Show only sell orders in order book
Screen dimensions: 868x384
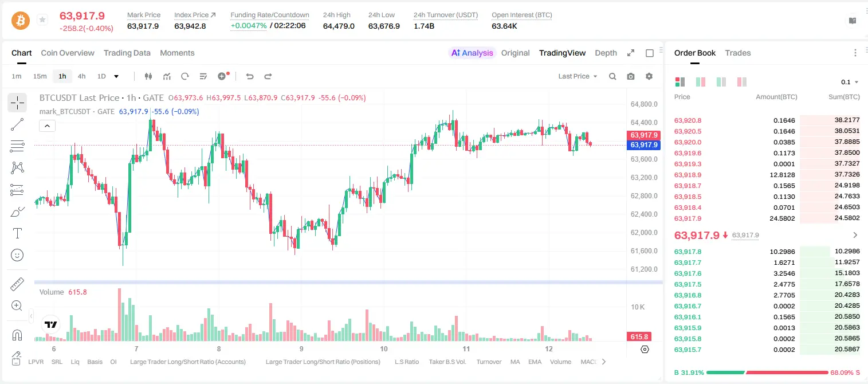pyautogui.click(x=741, y=82)
